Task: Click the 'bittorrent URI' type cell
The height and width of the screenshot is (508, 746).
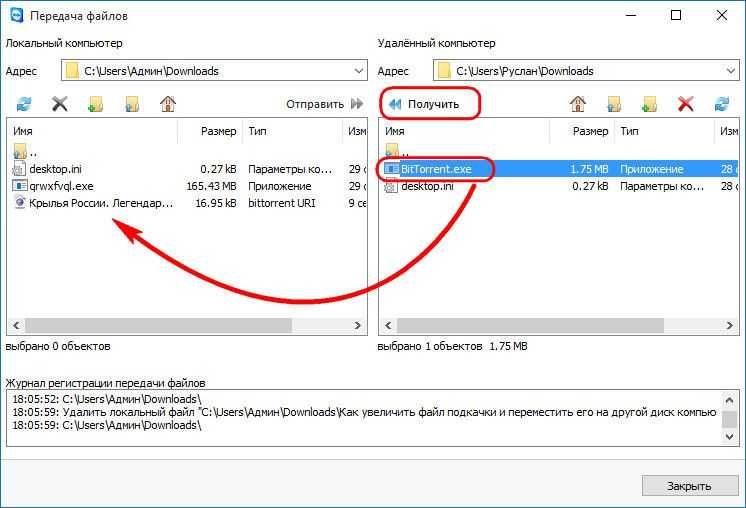Action: [x=282, y=203]
